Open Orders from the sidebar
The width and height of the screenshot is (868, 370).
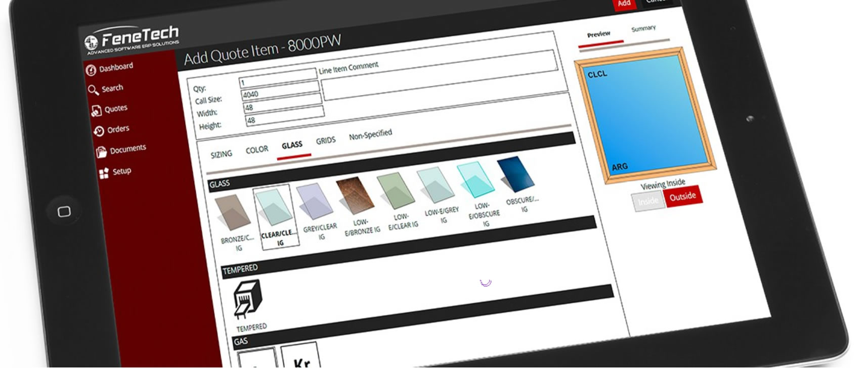coord(118,129)
